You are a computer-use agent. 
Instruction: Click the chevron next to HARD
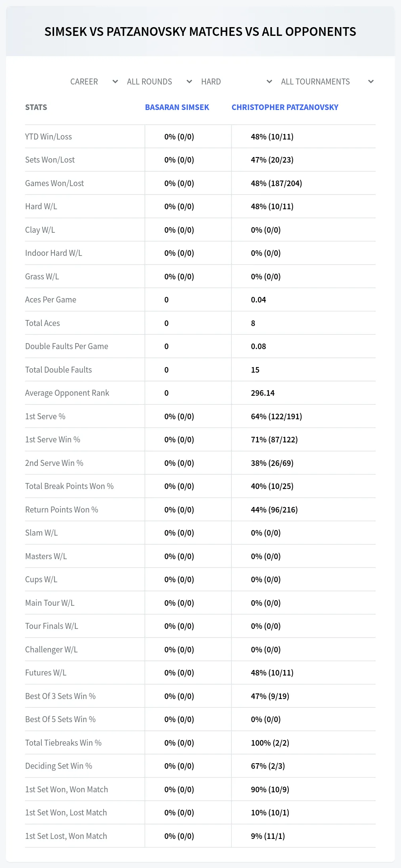click(x=269, y=82)
